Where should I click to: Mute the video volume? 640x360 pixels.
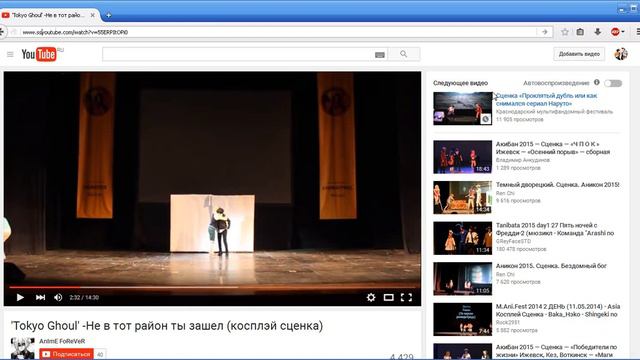click(x=58, y=297)
